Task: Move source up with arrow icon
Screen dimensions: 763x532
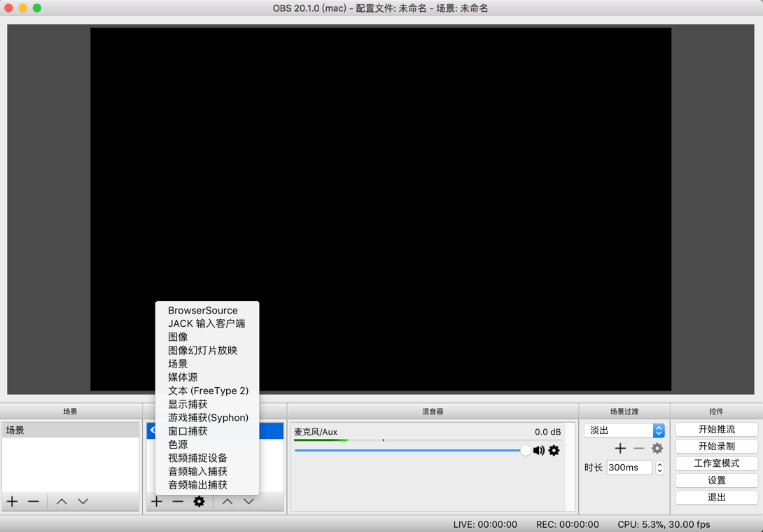Action: 227,501
